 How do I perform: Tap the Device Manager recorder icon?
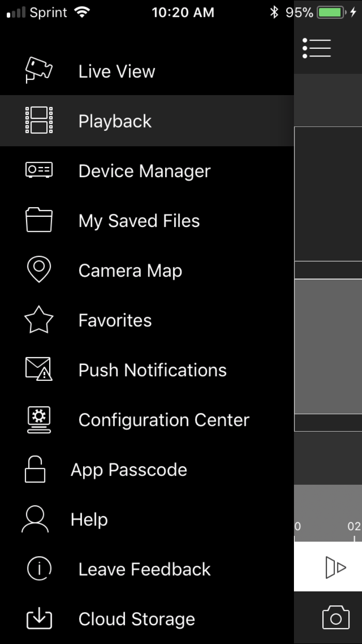pyautogui.click(x=39, y=170)
